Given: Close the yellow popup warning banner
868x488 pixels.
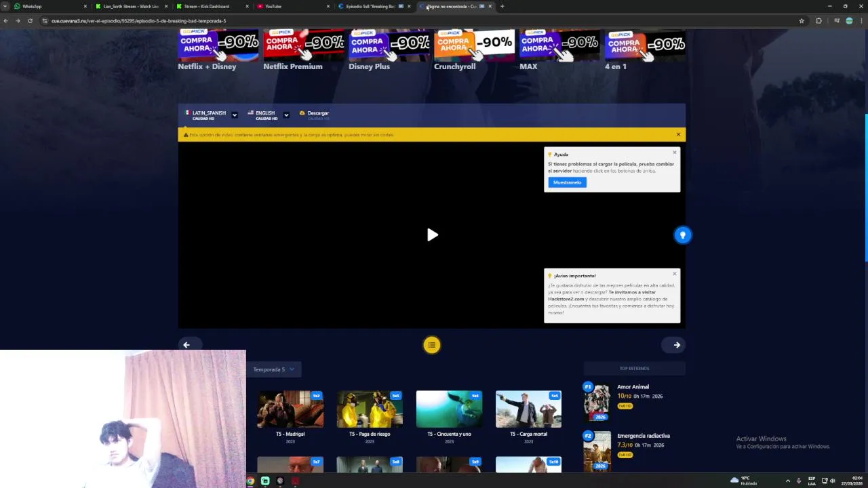Looking at the screenshot, I should (678, 134).
